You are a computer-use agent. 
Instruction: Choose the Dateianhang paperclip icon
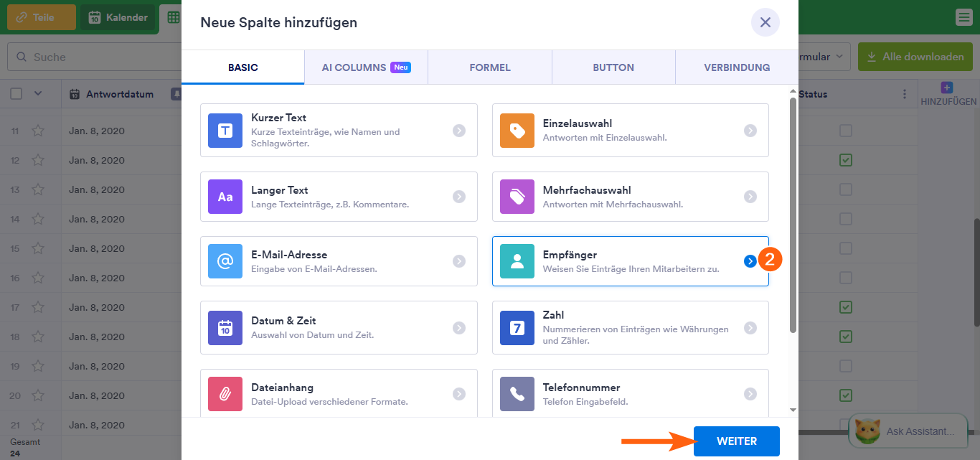coord(225,394)
